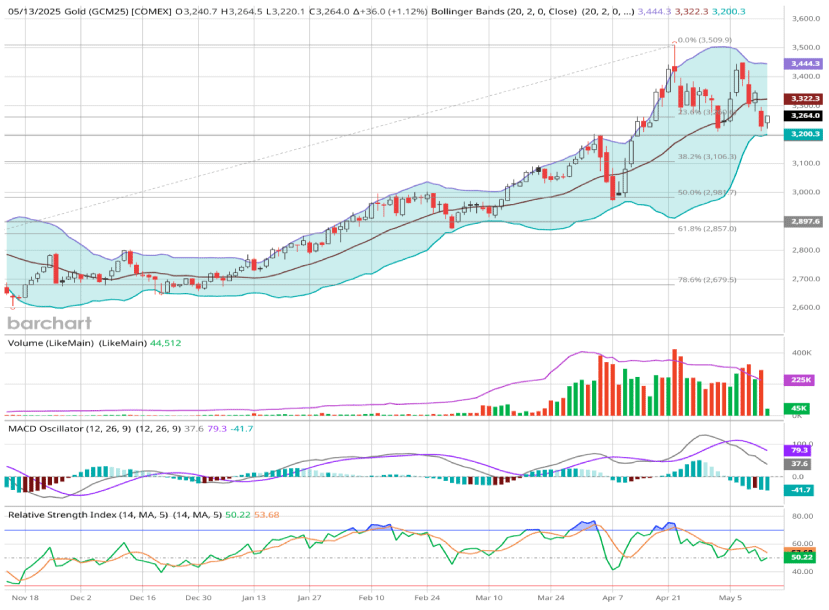The width and height of the screenshot is (829, 610).
Task: Click the black 3,264.0 last price tag
Action: (x=804, y=116)
